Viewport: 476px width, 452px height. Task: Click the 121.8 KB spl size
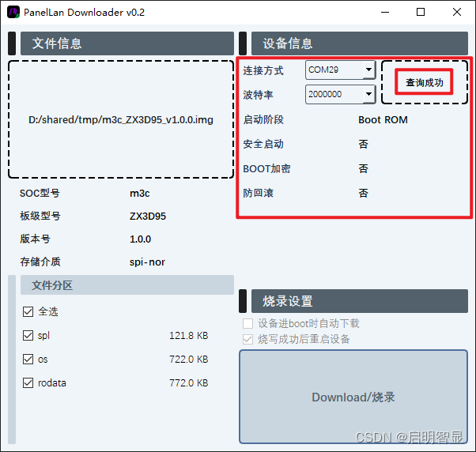tap(188, 336)
